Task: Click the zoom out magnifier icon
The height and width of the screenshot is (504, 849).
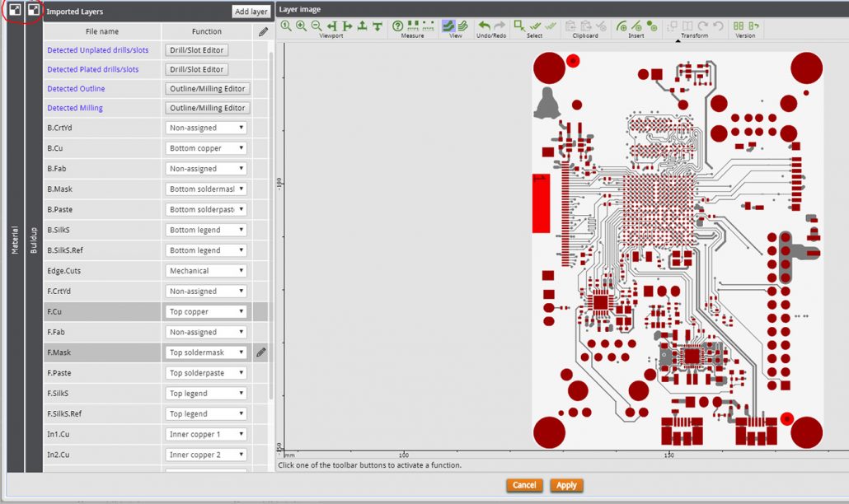Action: click(x=317, y=26)
